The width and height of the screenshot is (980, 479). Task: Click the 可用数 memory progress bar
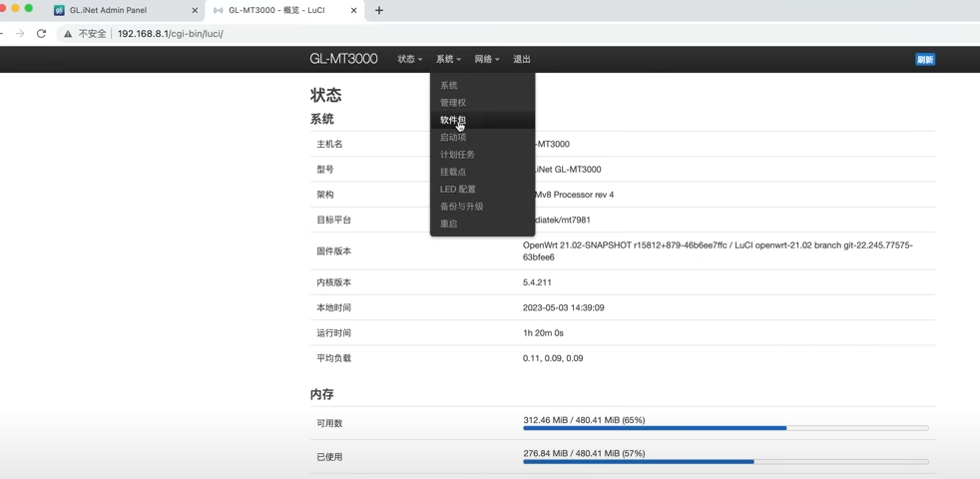click(726, 428)
